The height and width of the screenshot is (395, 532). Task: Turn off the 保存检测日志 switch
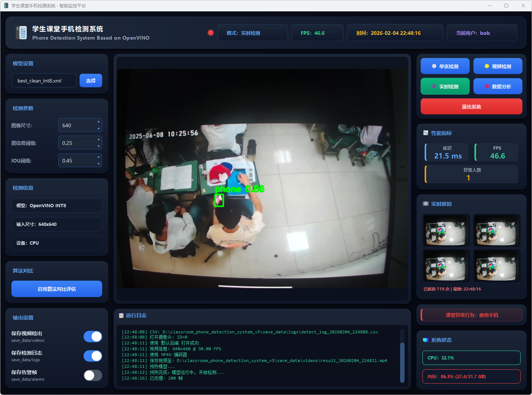93,356
